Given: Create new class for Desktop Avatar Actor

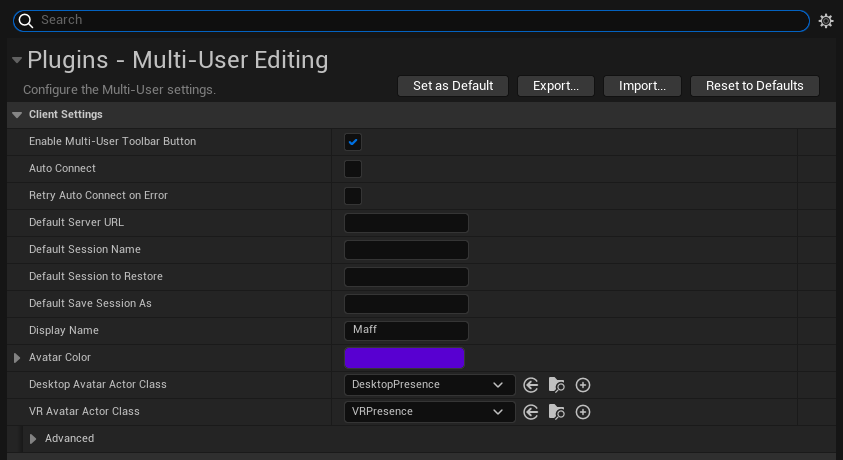Looking at the screenshot, I should [x=583, y=385].
